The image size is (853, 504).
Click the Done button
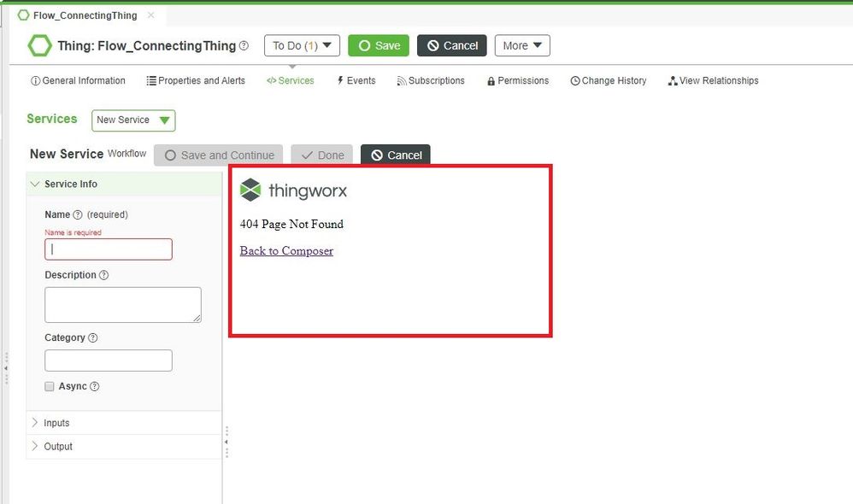click(322, 155)
